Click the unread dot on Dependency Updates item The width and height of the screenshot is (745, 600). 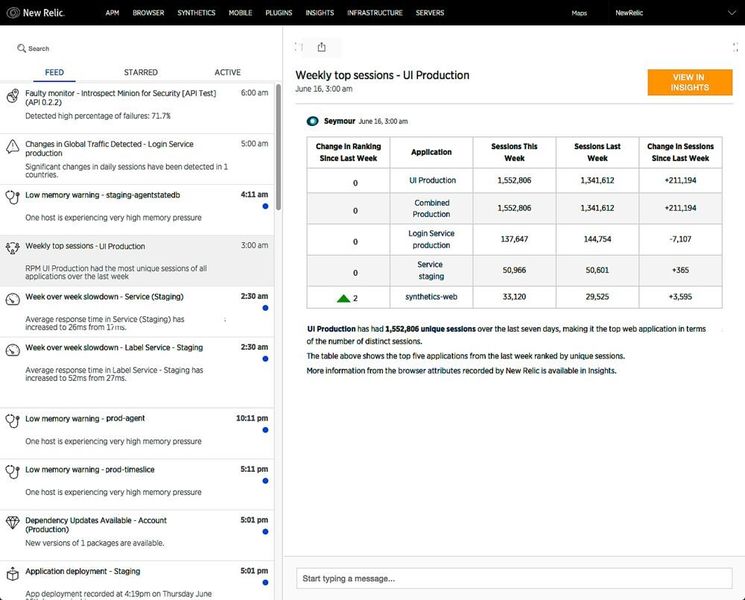265,532
